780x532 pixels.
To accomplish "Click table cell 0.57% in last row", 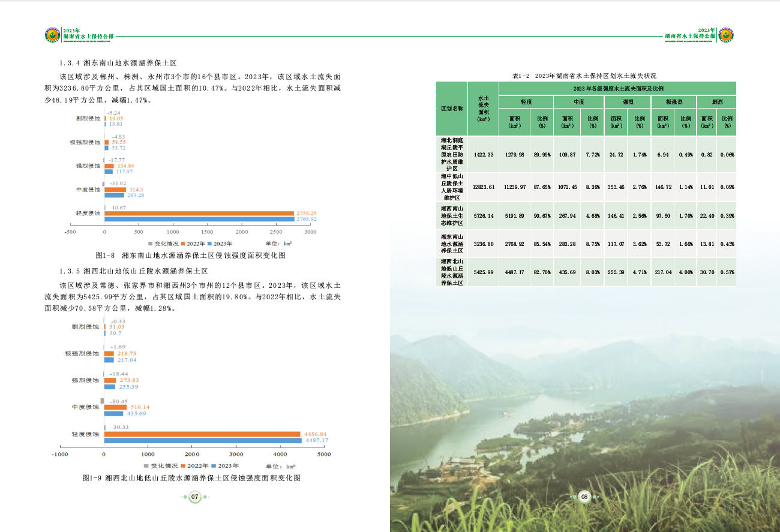I will 727,272.
